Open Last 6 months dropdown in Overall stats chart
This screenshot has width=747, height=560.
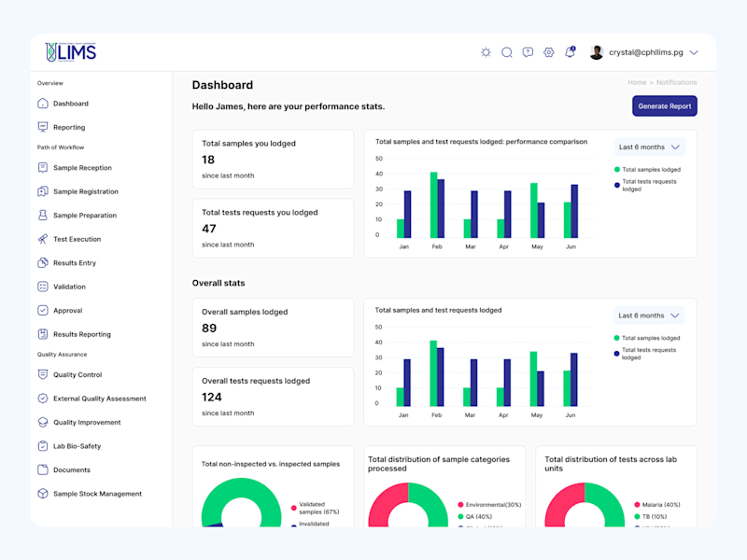[649, 315]
